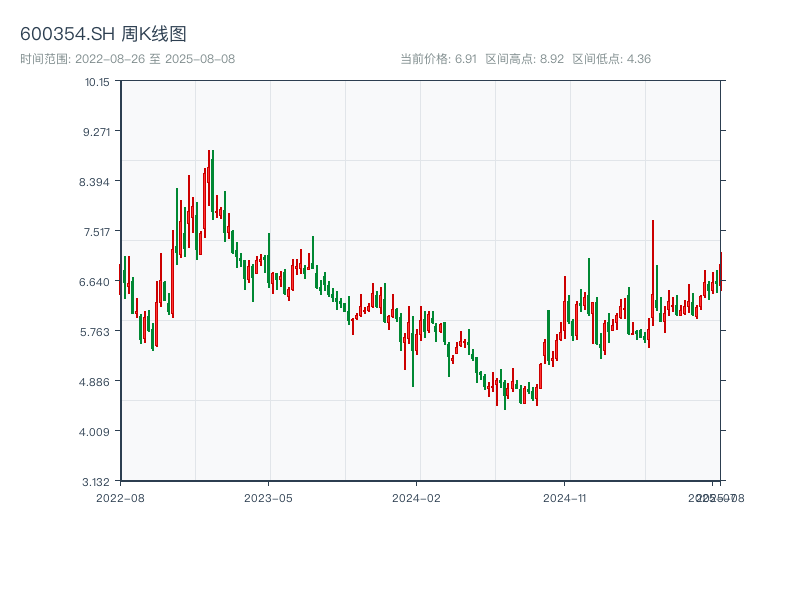Click x-axis date label 2024-02

(x=416, y=498)
